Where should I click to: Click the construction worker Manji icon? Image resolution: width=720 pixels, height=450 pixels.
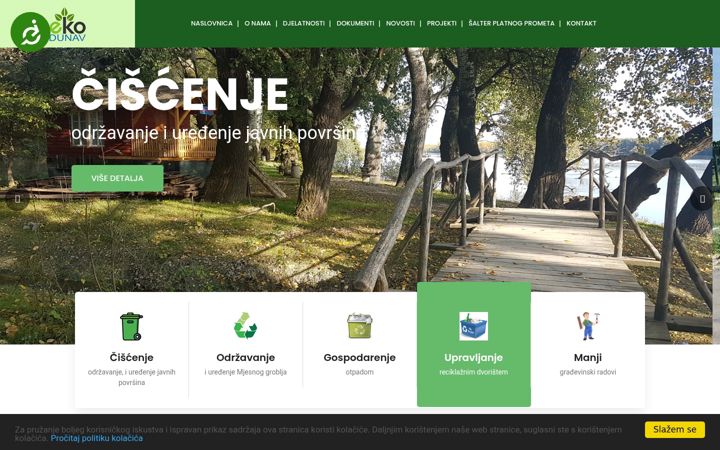[588, 326]
